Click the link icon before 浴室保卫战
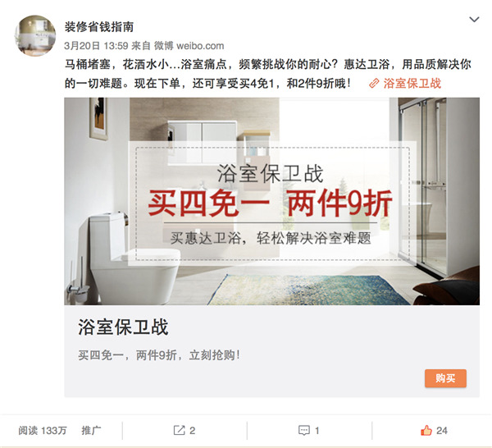 (x=374, y=84)
